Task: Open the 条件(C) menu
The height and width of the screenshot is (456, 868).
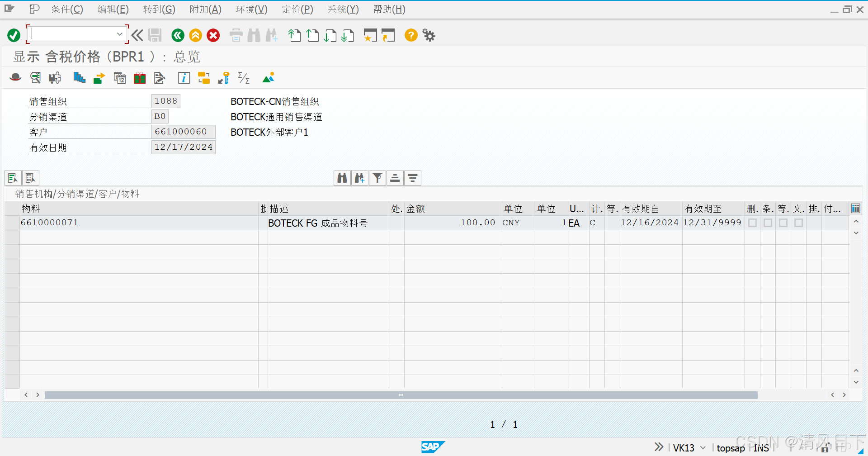Action: pyautogui.click(x=67, y=9)
